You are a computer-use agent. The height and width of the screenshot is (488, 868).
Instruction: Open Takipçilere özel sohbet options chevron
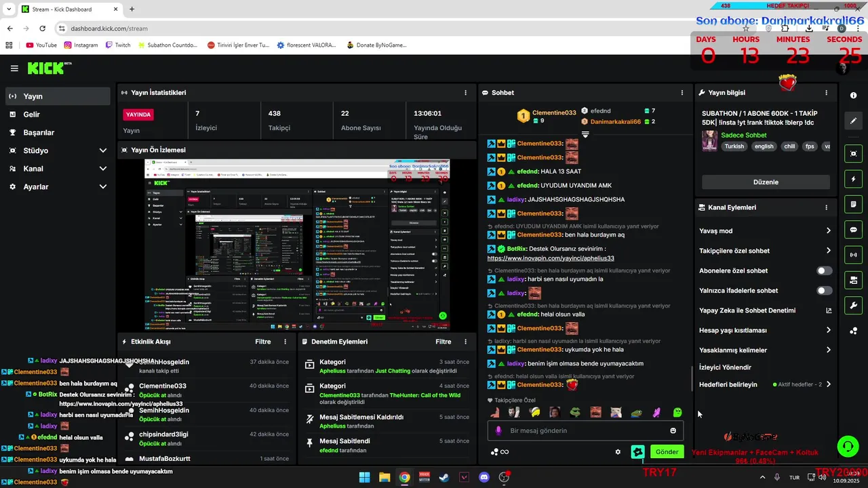coord(828,251)
